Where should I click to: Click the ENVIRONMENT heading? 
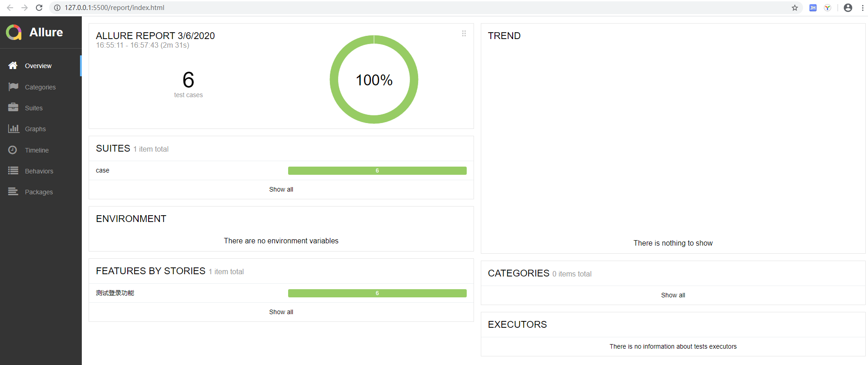click(131, 219)
